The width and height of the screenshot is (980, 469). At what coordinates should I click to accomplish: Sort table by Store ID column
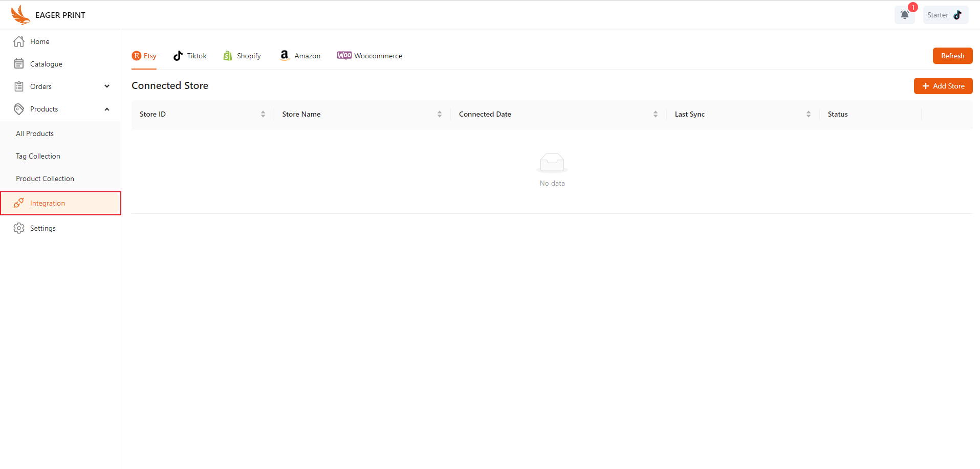pos(263,114)
